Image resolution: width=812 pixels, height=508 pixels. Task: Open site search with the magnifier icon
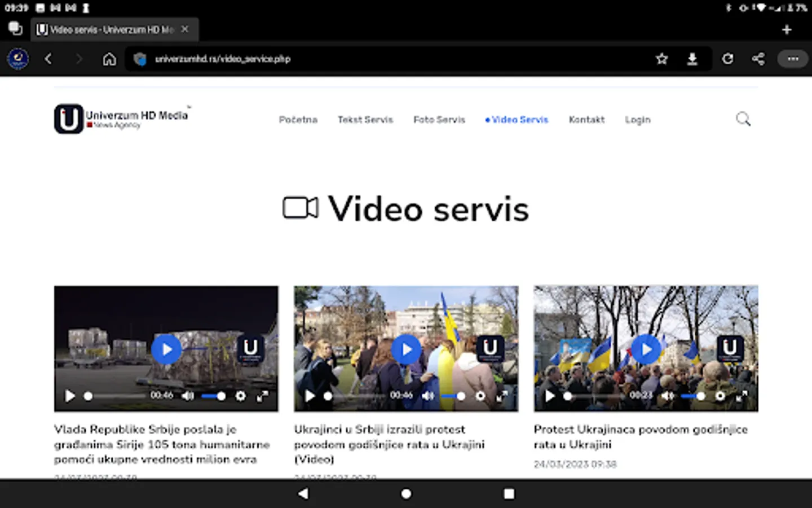[743, 119]
